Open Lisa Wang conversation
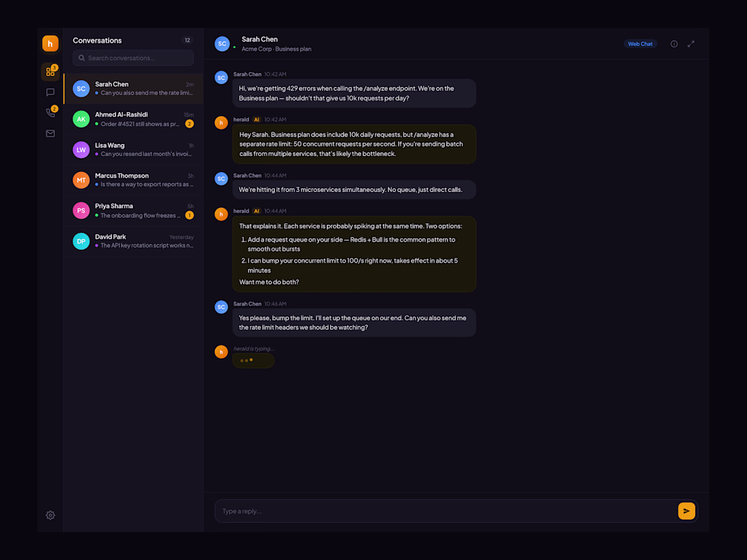 (x=133, y=149)
